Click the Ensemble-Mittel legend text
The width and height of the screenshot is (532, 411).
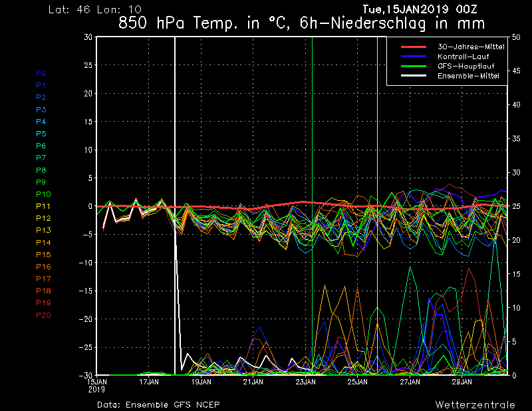point(468,76)
